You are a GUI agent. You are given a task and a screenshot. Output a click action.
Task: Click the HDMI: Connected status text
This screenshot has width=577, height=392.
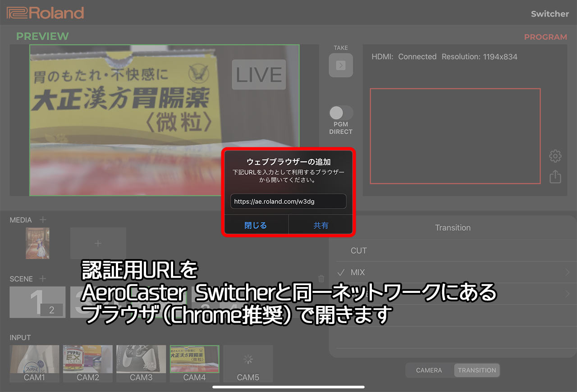[404, 57]
